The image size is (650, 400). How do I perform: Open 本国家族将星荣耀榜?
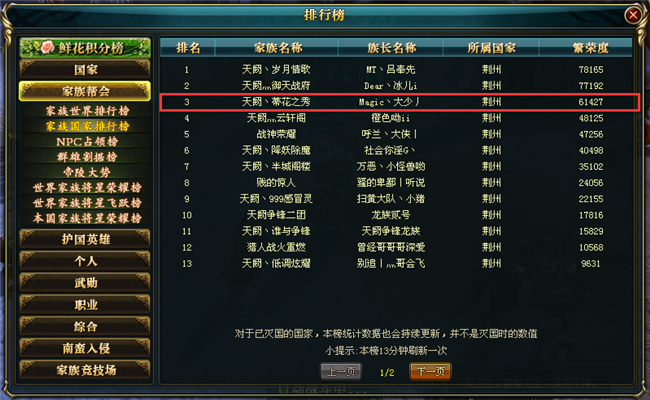(87, 218)
